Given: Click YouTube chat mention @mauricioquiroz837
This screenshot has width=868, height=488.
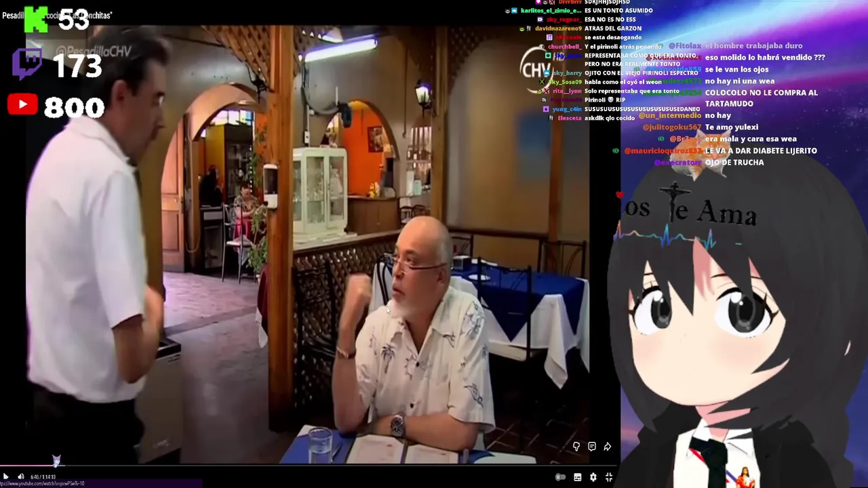Looking at the screenshot, I should (663, 150).
